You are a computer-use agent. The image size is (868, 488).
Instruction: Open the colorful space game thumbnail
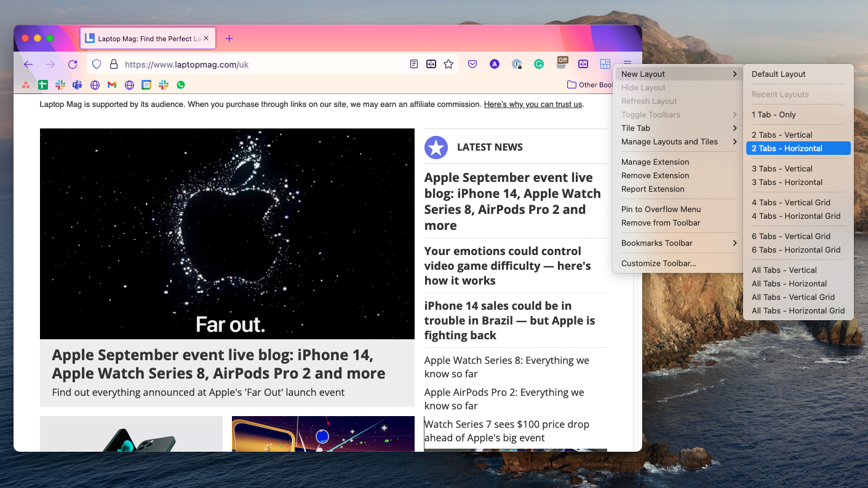tap(323, 434)
